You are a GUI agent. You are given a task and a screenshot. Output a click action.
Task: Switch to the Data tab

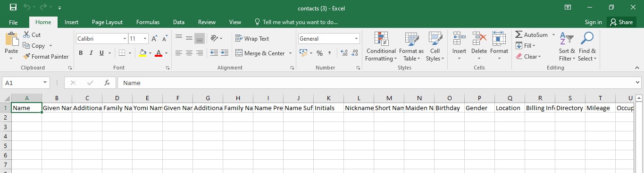[x=178, y=22]
